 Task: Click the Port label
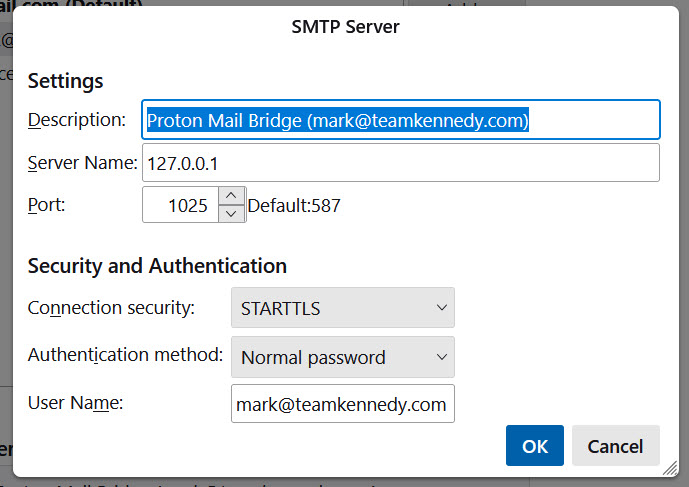tap(47, 206)
